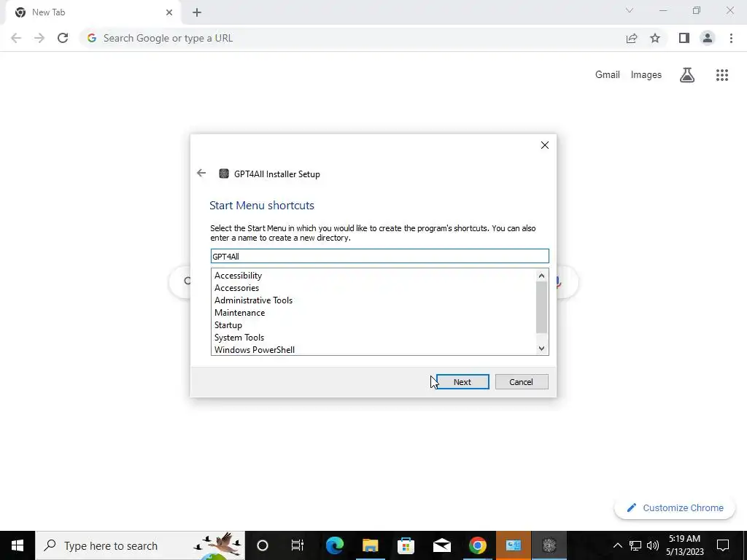The height and width of the screenshot is (560, 747).
Task: Open the taskbar clock and date
Action: coord(684,545)
